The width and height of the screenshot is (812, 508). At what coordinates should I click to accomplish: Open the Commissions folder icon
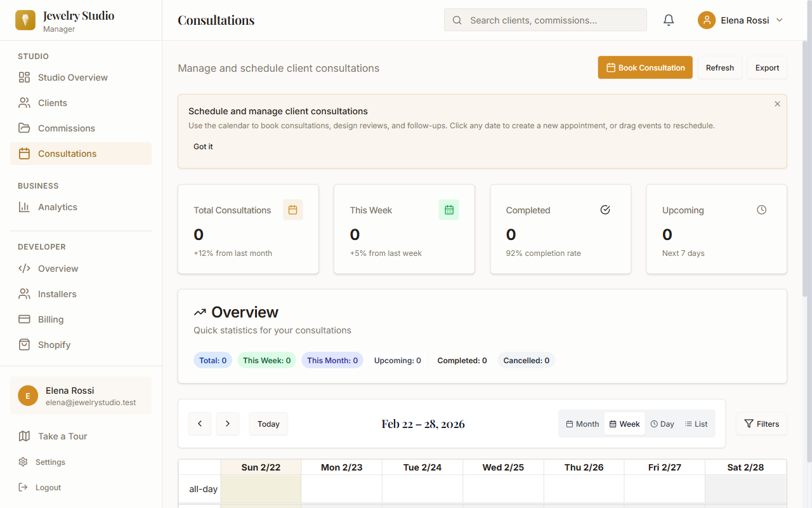pos(23,128)
